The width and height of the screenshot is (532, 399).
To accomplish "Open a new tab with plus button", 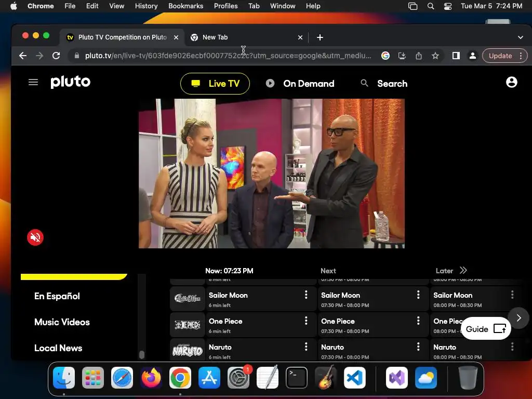I will click(320, 37).
